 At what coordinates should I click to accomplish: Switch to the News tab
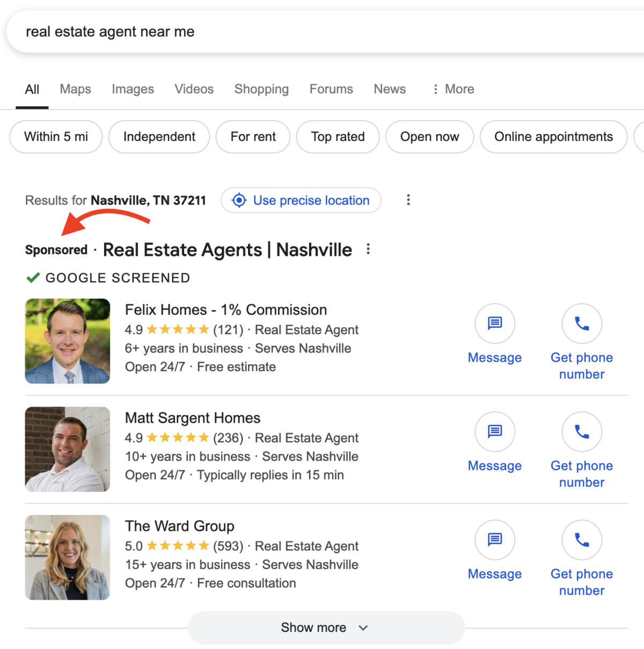pos(390,89)
